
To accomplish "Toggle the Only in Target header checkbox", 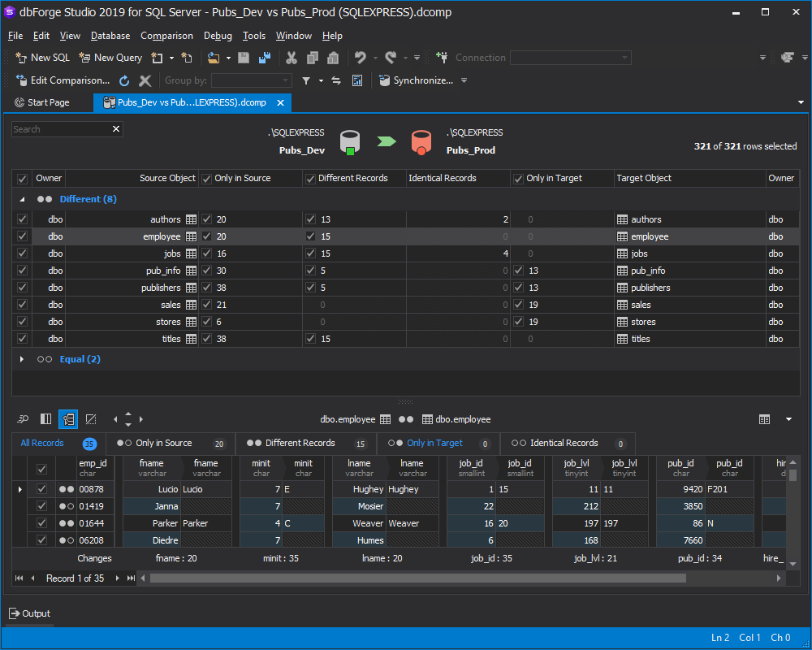I will click(518, 179).
